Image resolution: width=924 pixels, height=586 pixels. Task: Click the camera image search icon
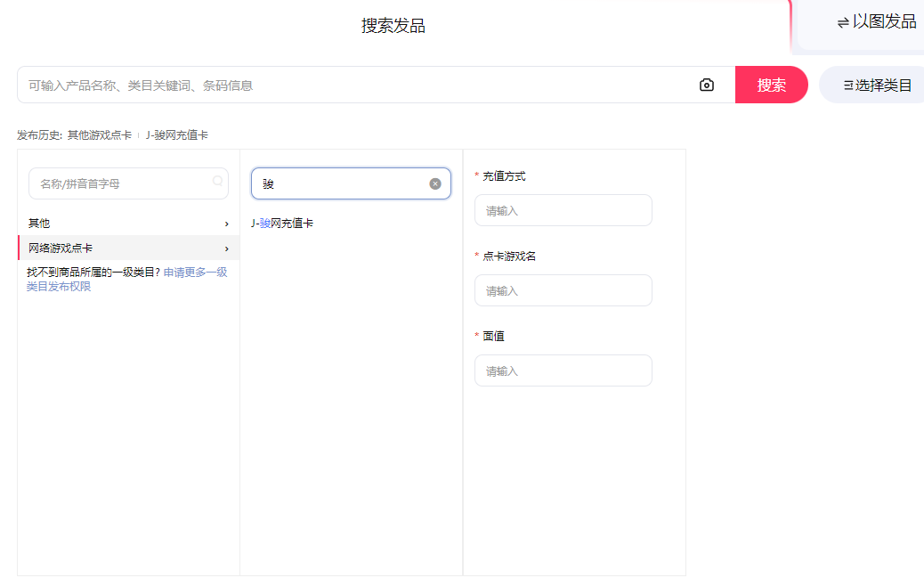[x=707, y=85]
